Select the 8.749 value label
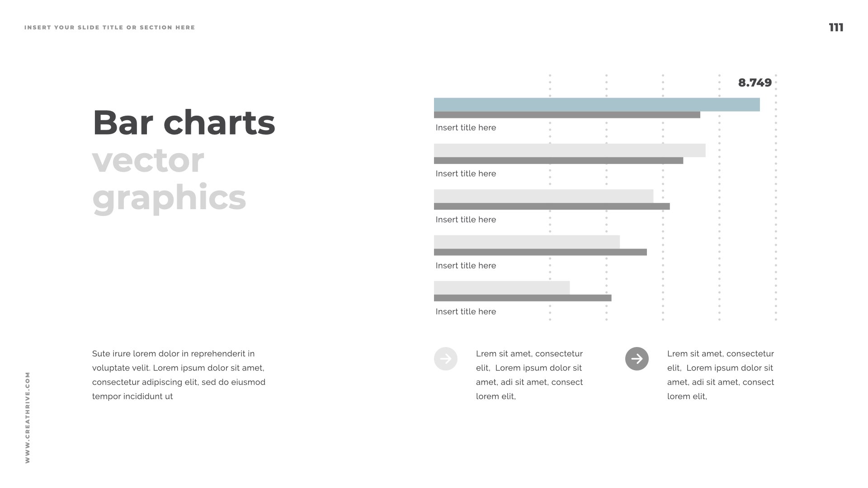Screen dimensions: 868x488 [755, 83]
